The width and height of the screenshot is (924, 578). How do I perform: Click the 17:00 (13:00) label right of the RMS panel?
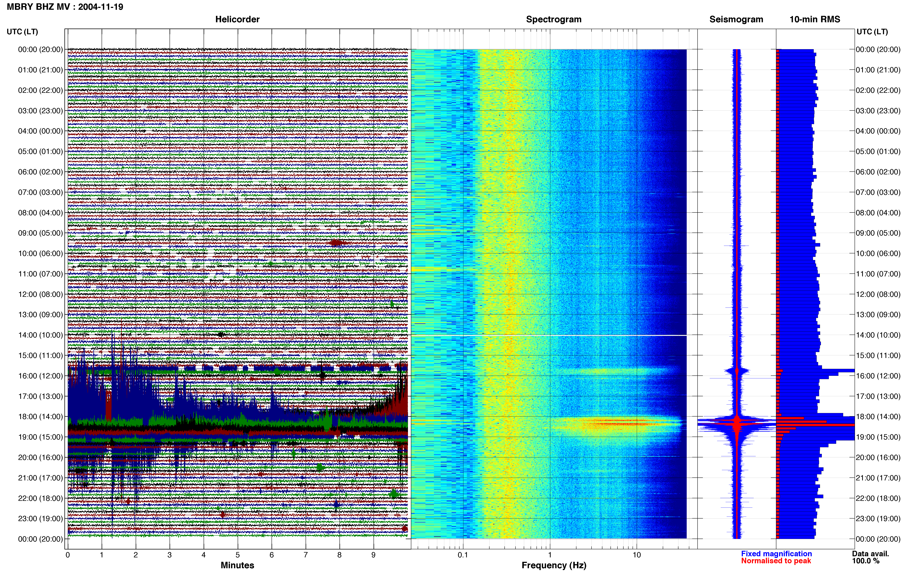[878, 396]
